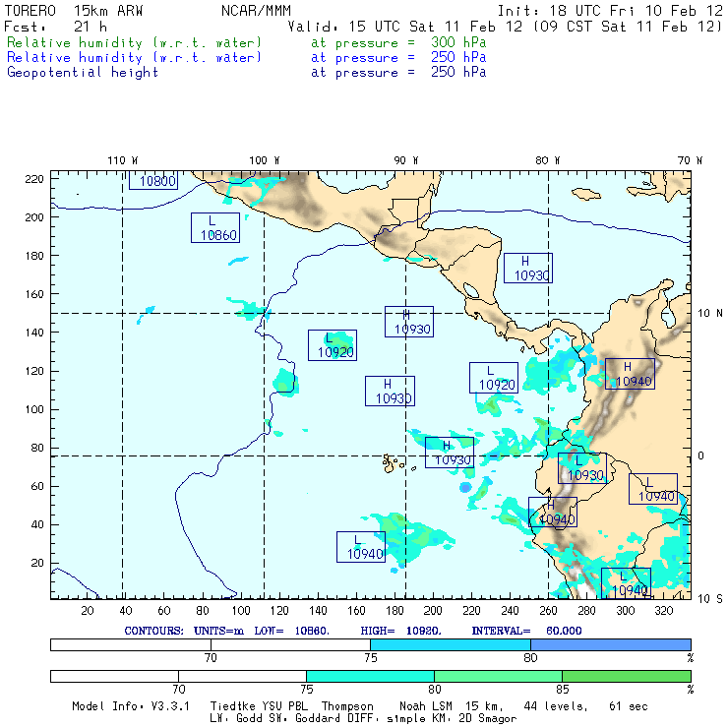The height and width of the screenshot is (728, 728).
Task: Select the H 10930 marker in the Caribbean Sea
Action: [528, 268]
